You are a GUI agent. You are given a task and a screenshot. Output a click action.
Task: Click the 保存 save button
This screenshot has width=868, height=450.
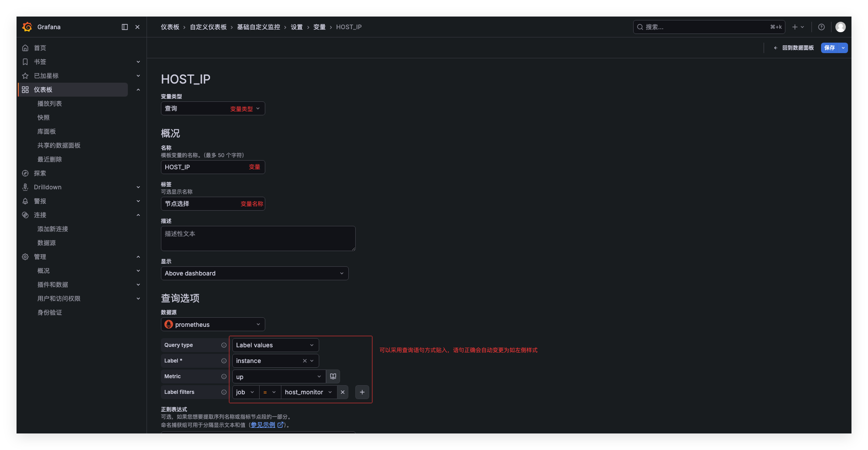tap(830, 48)
